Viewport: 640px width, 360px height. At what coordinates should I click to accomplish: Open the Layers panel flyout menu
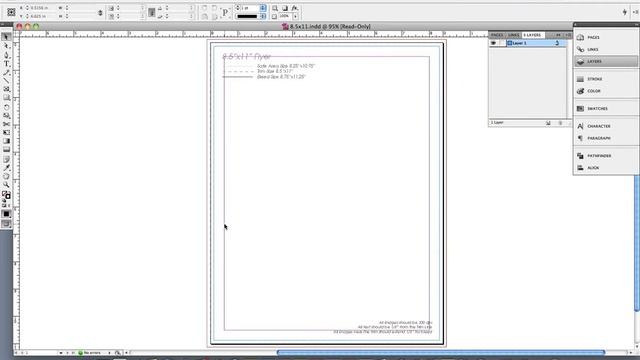[x=568, y=35]
